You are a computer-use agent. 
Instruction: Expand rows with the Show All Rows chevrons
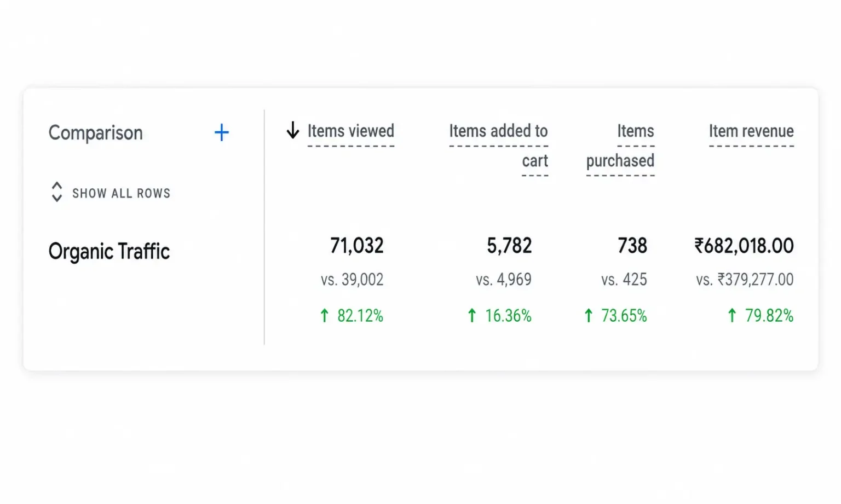(x=56, y=192)
